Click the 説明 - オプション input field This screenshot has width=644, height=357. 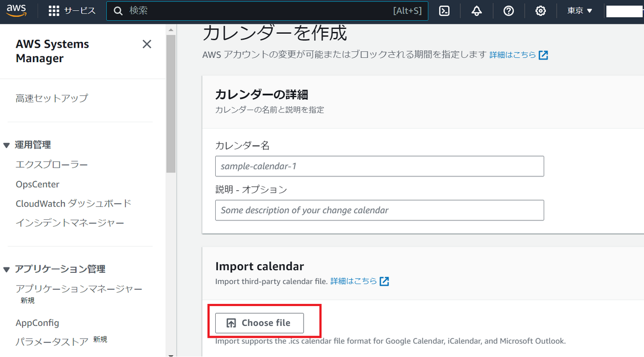[379, 210]
